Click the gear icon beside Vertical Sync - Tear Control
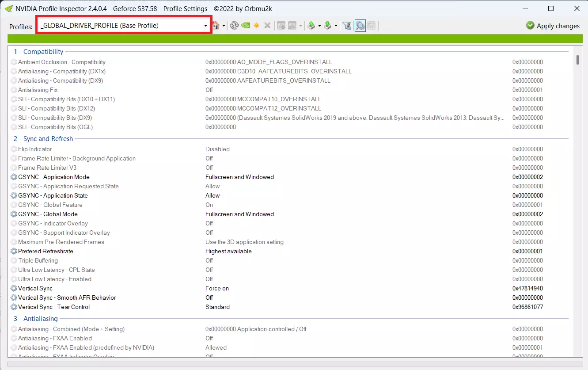 tap(14, 307)
